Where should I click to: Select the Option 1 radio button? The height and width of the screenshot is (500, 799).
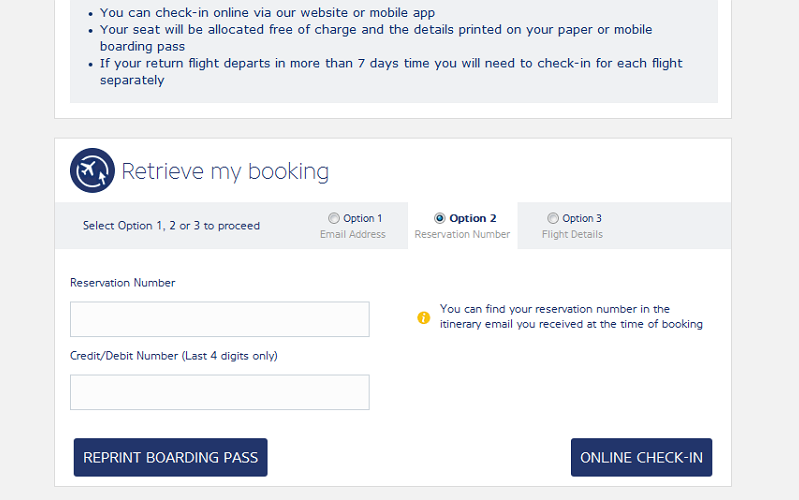(x=334, y=218)
